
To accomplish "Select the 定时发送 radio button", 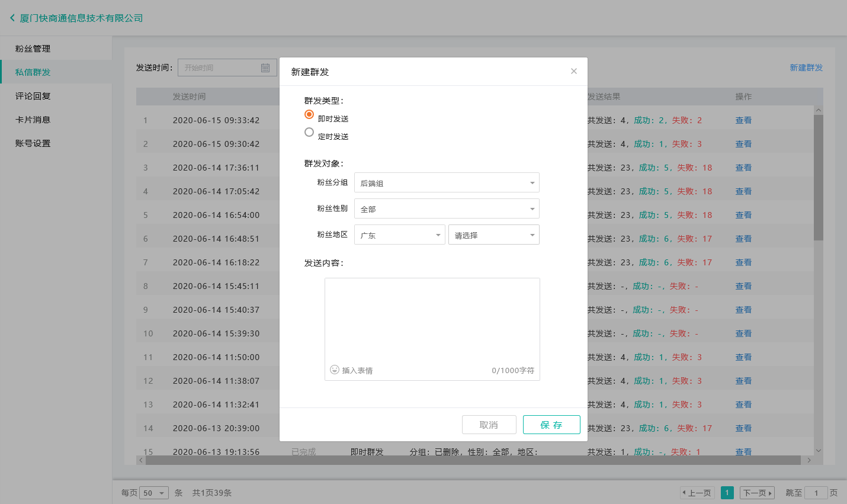I will click(x=309, y=132).
